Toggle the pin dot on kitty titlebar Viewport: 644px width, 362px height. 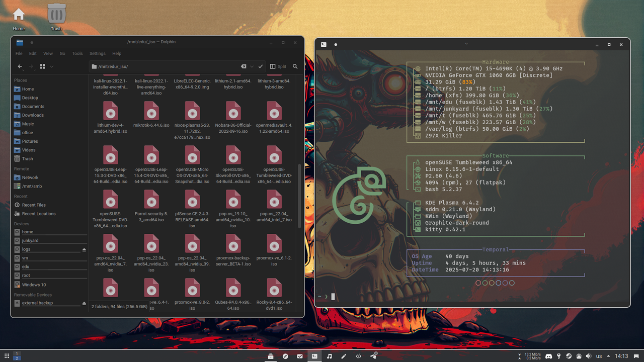tap(336, 44)
